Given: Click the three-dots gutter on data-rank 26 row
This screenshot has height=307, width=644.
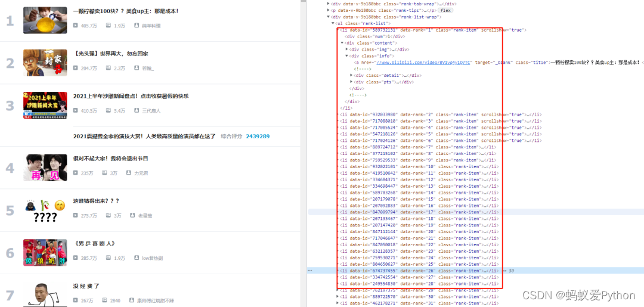Looking at the screenshot, I should click(x=311, y=271).
